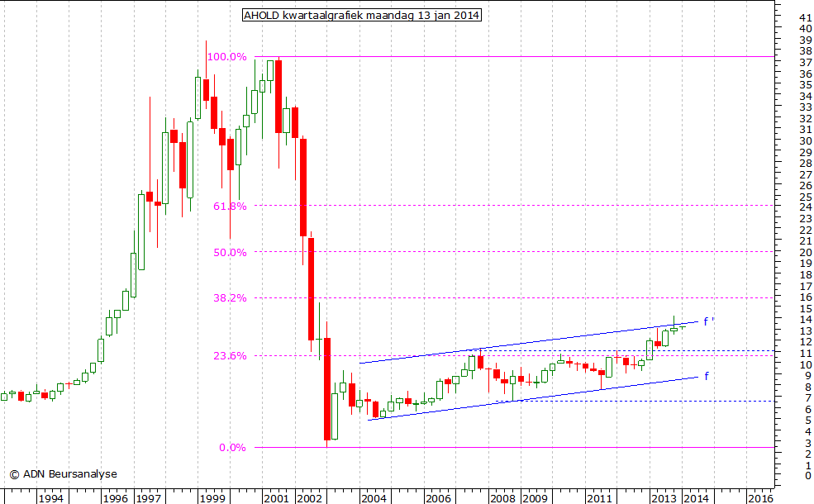Click the ADN Beursanalyse copyright text
The image size is (814, 504).
(64, 474)
